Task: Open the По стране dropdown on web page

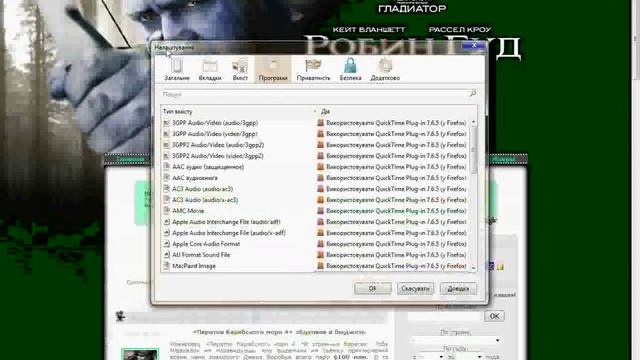Action: 456,340
